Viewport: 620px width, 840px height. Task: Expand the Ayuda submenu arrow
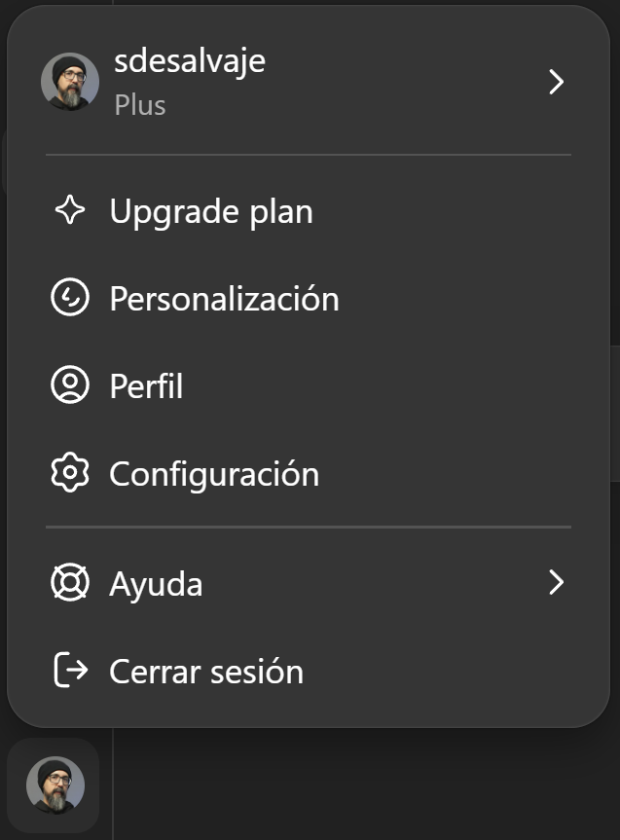557,582
